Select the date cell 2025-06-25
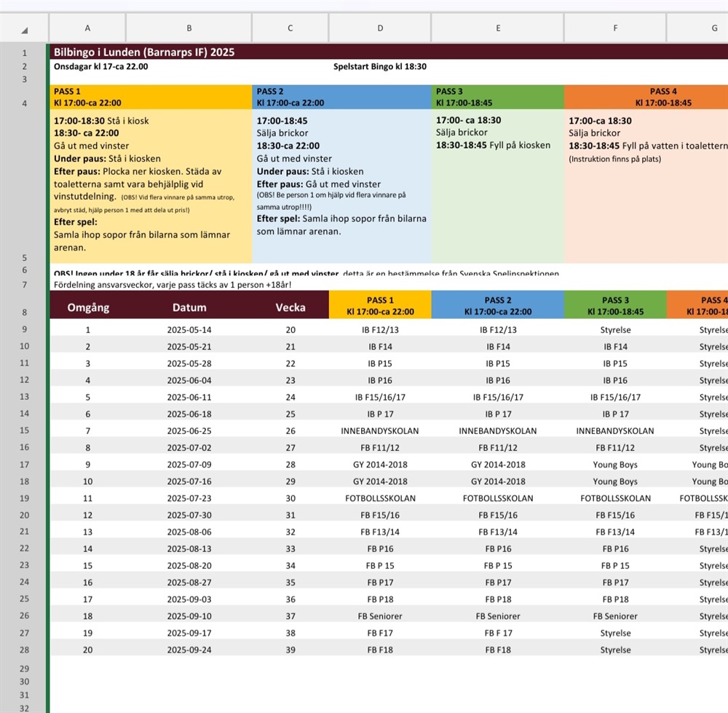 coord(189,430)
